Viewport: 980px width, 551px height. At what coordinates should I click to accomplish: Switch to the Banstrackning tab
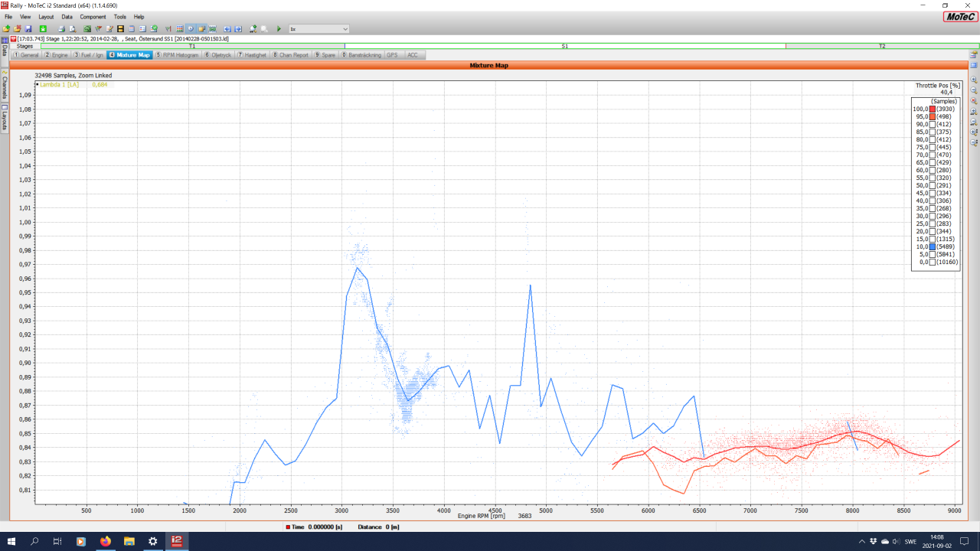point(361,55)
